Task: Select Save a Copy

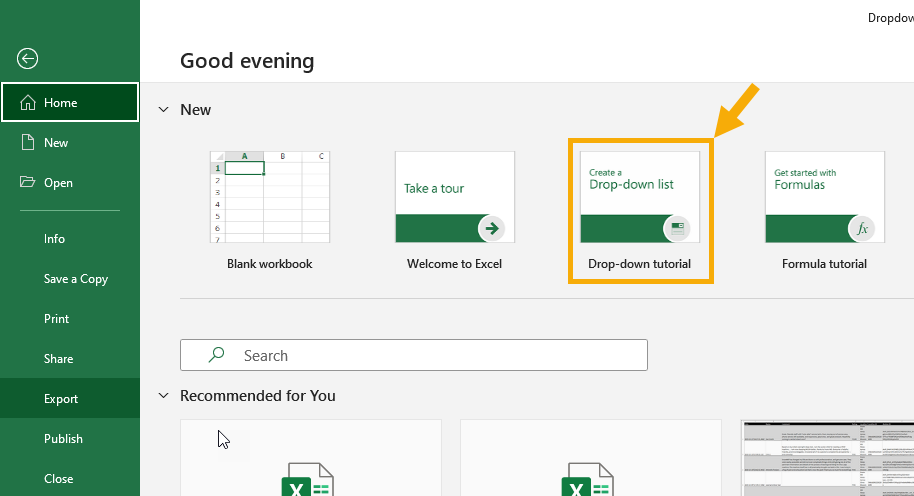Action: (70, 279)
